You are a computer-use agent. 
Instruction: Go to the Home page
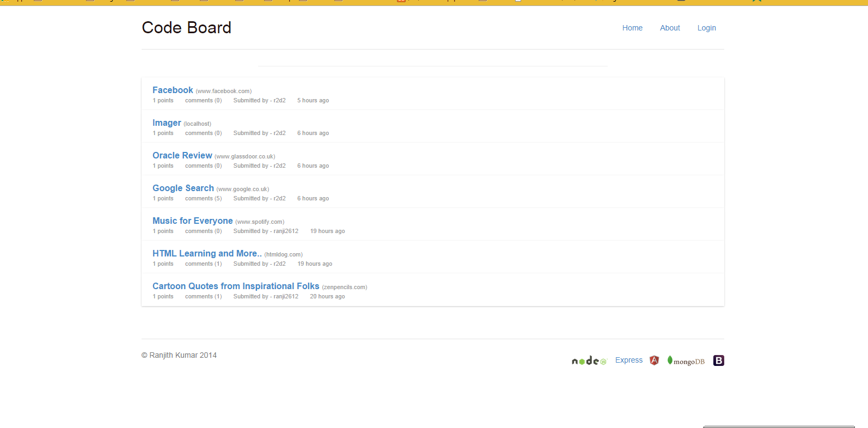(x=632, y=28)
